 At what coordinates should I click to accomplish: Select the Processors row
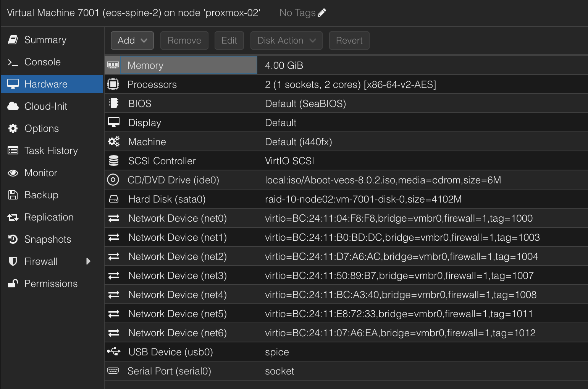pos(346,84)
